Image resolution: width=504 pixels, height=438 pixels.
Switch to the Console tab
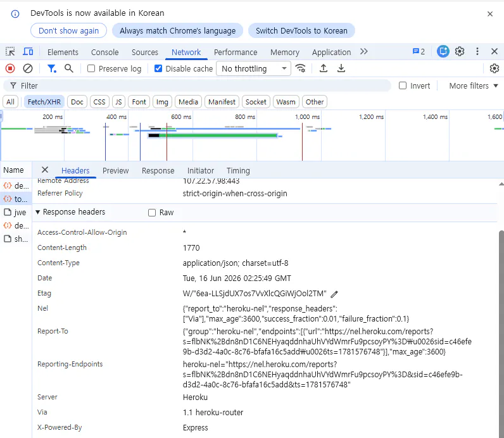coord(104,52)
